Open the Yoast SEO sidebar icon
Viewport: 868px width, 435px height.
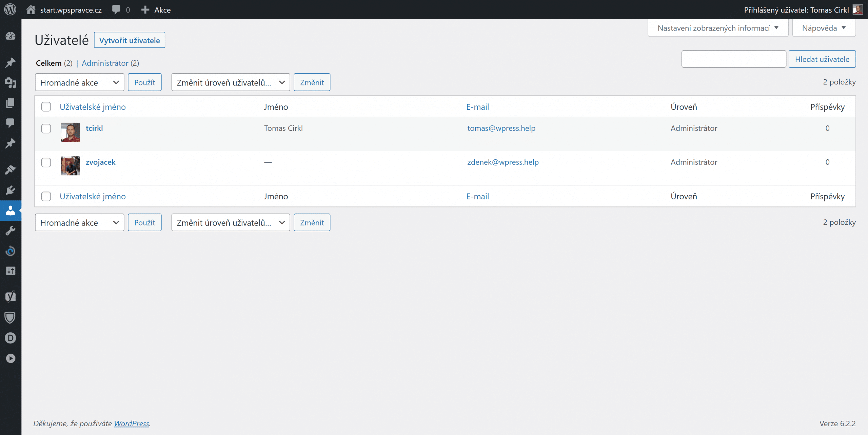(11, 296)
